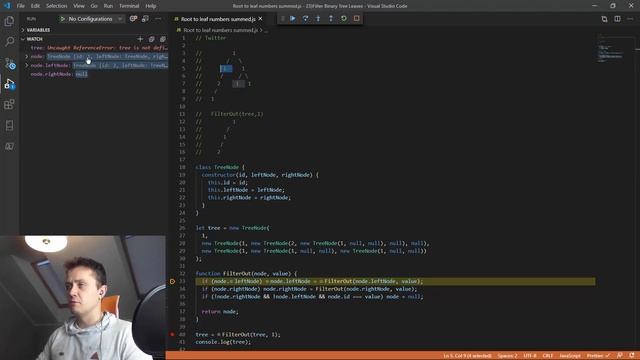Open the Explorer view in activity bar
This screenshot has height=360, width=640.
click(9, 21)
